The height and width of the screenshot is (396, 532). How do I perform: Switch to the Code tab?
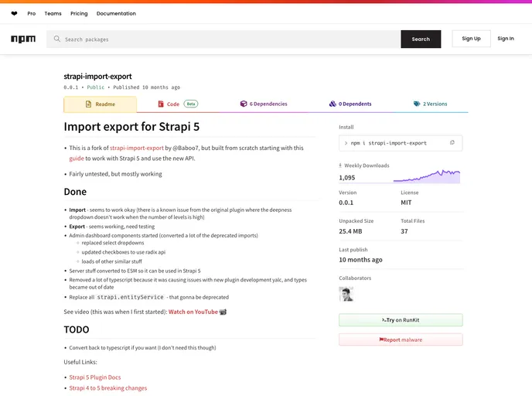pyautogui.click(x=178, y=104)
